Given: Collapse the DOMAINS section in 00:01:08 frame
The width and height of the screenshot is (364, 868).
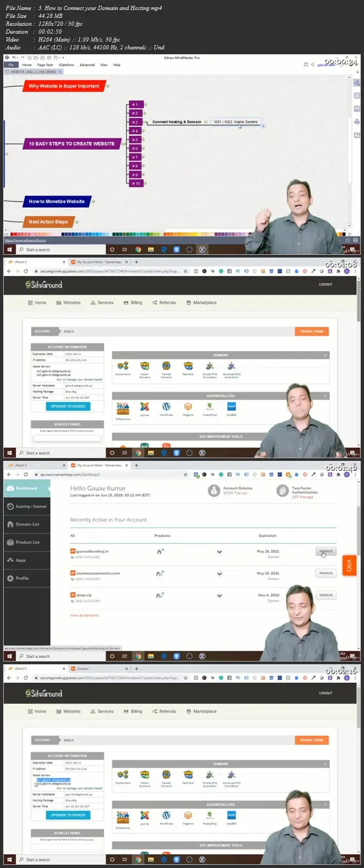Looking at the screenshot, I should click(x=325, y=355).
